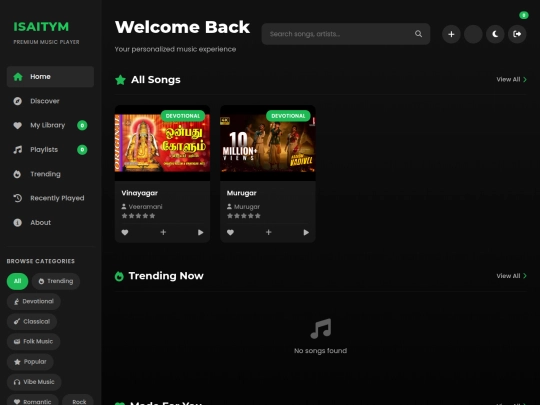Navigate to Trending in sidebar menu
This screenshot has width=540, height=405.
click(x=50, y=174)
